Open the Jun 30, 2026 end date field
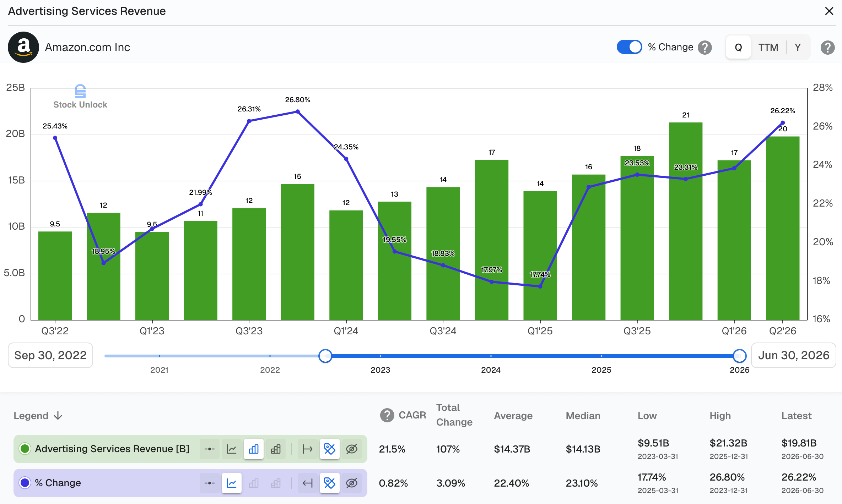The height and width of the screenshot is (504, 842). (794, 355)
